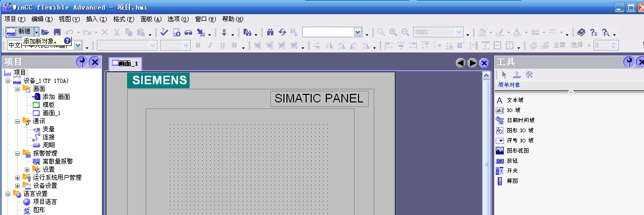The image size is (644, 215).
Task: Collapse the 画面 folder in project tree
Action: point(18,89)
